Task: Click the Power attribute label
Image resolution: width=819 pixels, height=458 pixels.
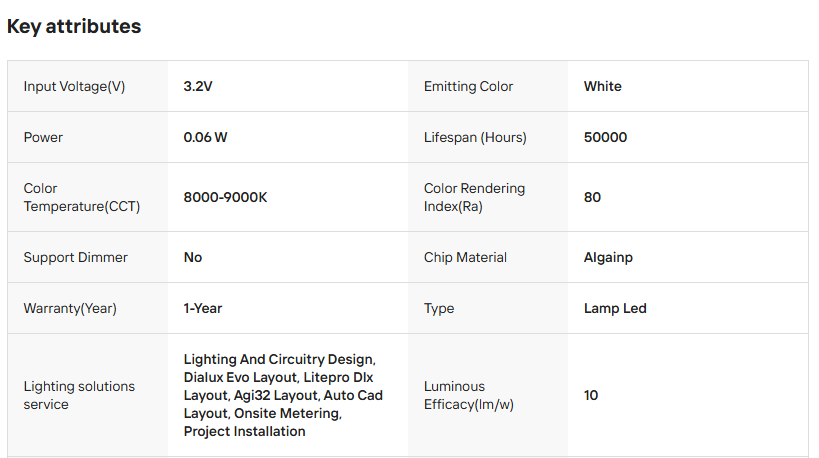Action: click(x=43, y=137)
